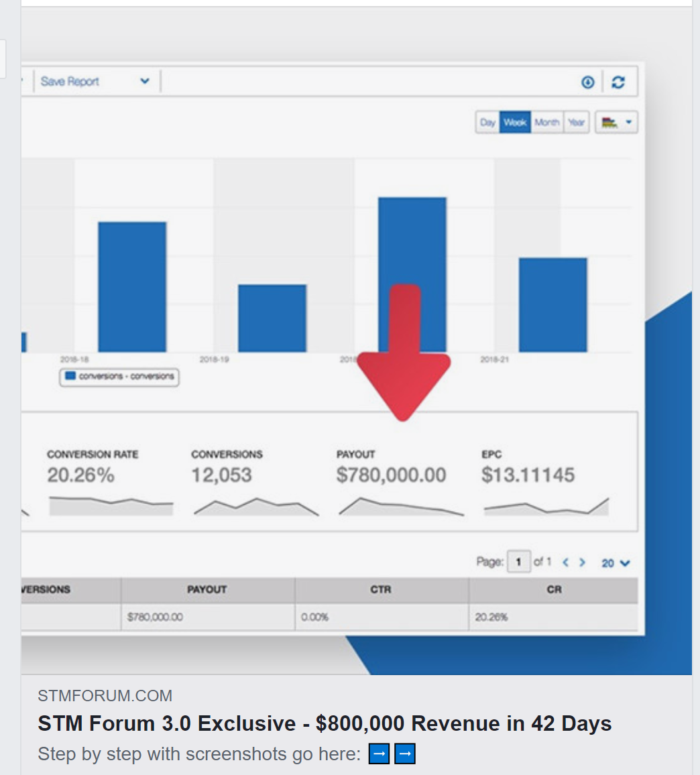Sort by the CTR column header

[x=381, y=590]
